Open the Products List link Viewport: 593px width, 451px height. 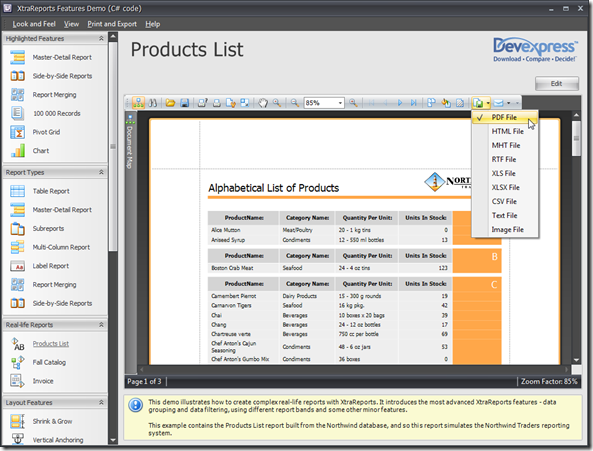[51, 344]
